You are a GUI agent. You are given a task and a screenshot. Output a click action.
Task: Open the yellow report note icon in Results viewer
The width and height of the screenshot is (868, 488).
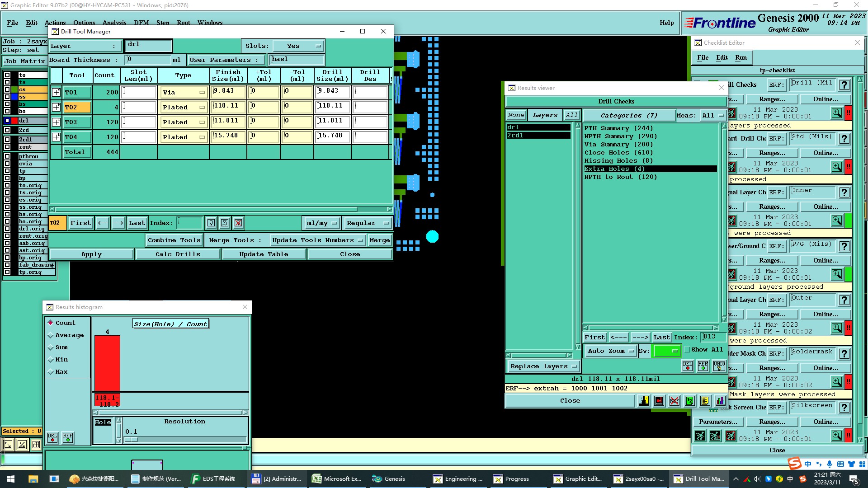pos(705,400)
